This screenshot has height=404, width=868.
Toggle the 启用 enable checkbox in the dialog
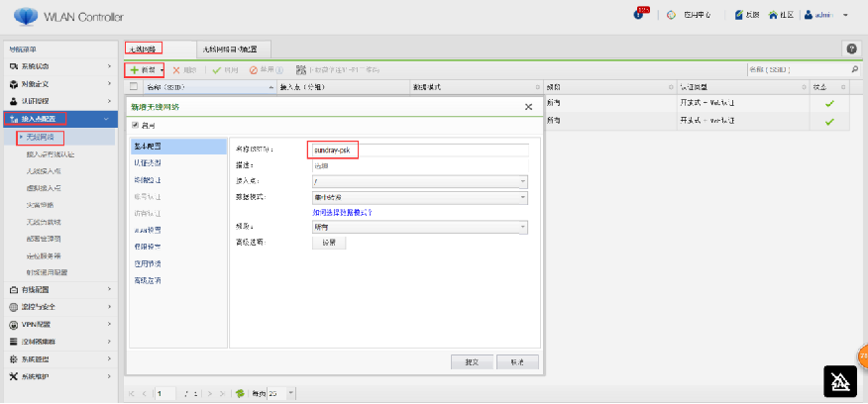tap(136, 126)
